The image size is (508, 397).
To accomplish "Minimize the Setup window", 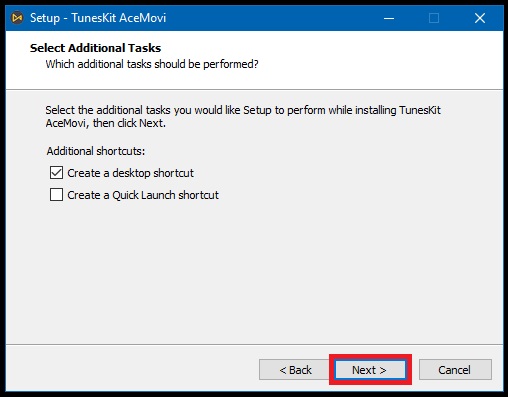I will click(389, 18).
